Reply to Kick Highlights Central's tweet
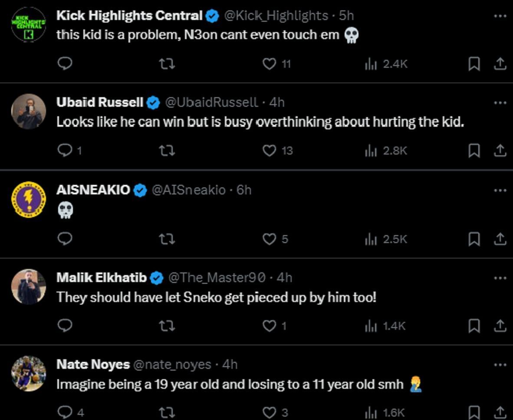 click(x=66, y=64)
